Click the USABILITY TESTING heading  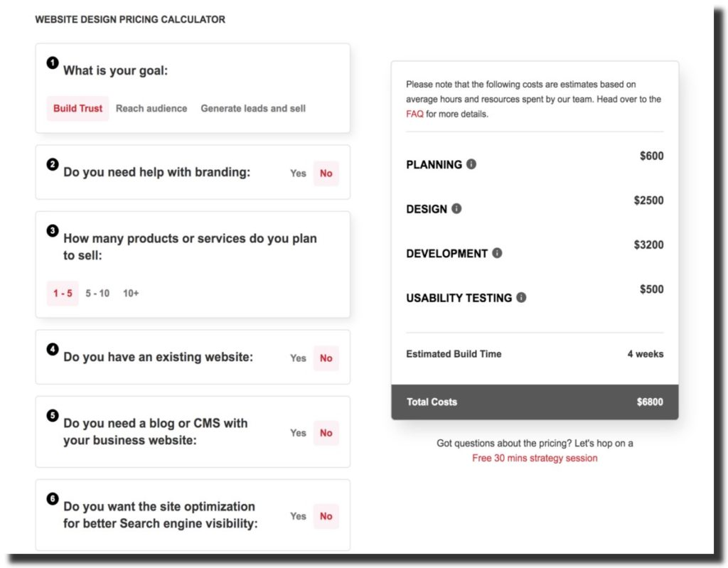tap(459, 298)
